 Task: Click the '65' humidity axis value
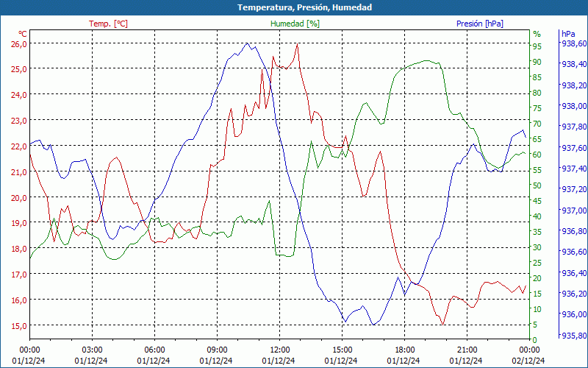(x=537, y=139)
